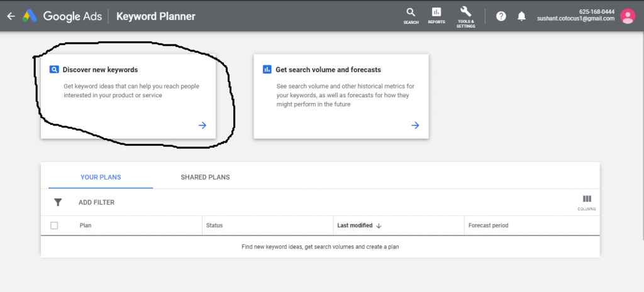Open the notifications bell
Screen dimensions: 644x292
pos(521,16)
